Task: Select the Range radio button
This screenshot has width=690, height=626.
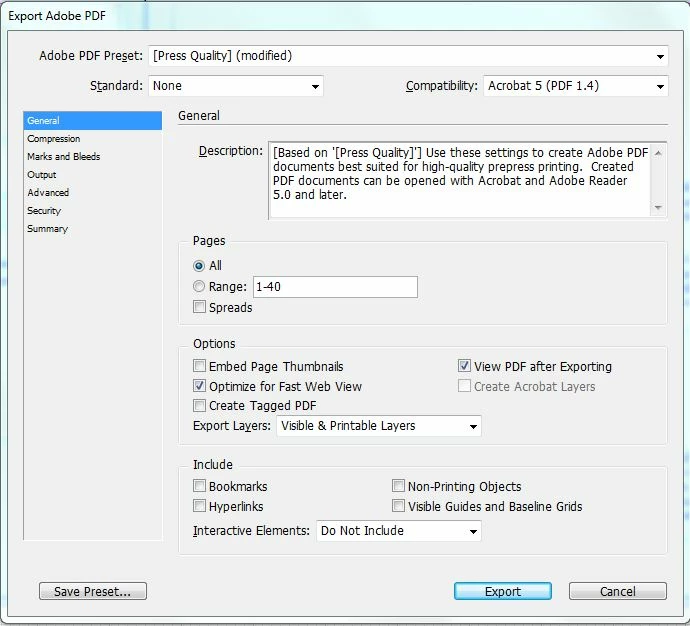Action: pyautogui.click(x=199, y=286)
